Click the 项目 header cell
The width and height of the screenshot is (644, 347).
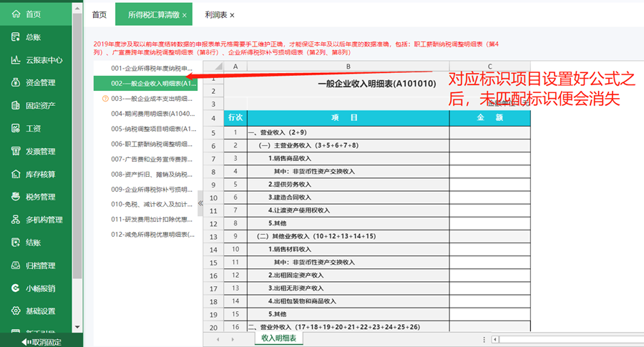pyautogui.click(x=348, y=118)
